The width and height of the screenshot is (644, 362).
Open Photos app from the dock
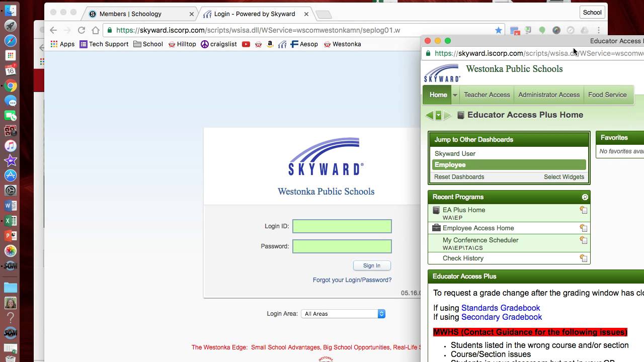(11, 250)
